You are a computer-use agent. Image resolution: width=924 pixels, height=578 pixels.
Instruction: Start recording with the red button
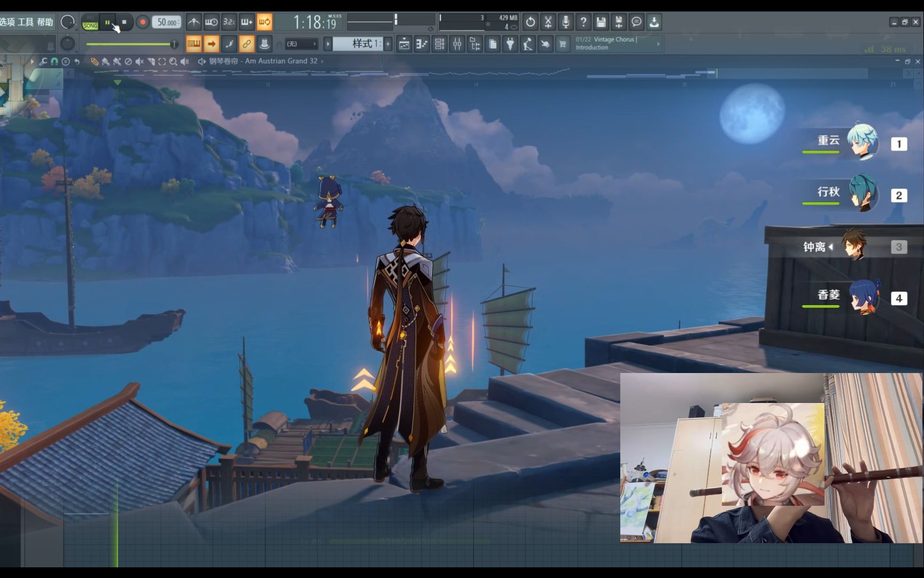tap(142, 22)
